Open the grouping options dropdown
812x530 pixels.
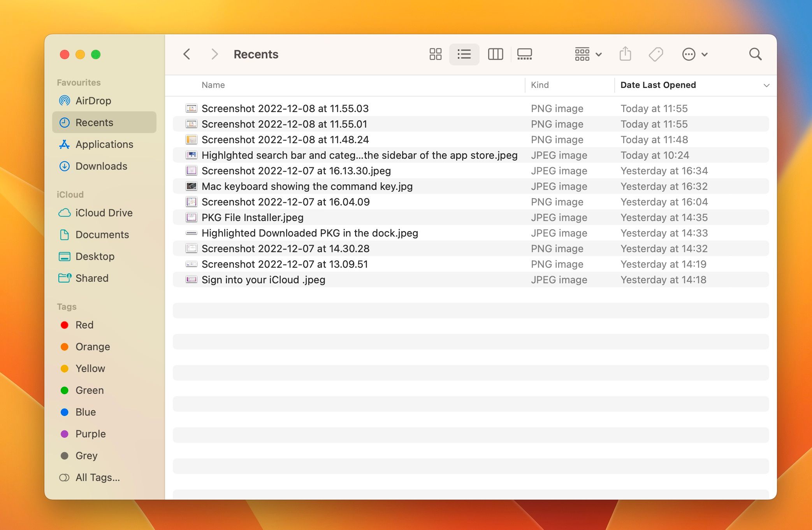(x=588, y=54)
